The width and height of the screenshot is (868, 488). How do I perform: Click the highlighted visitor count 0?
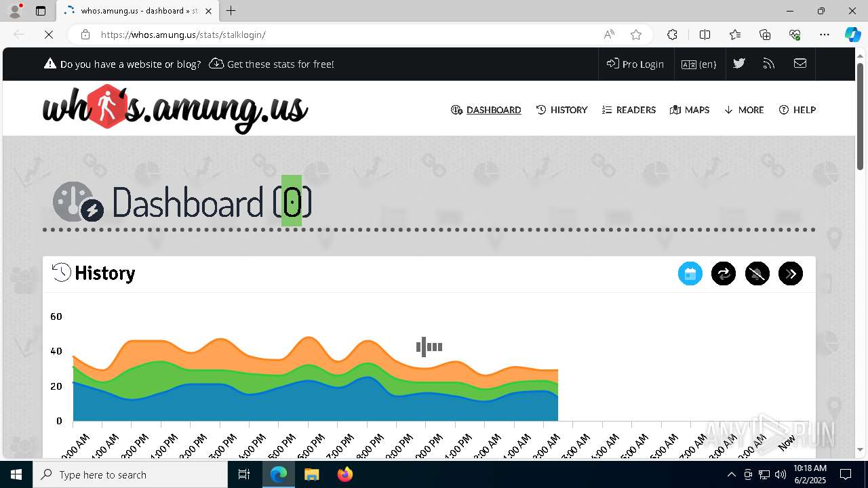click(292, 201)
